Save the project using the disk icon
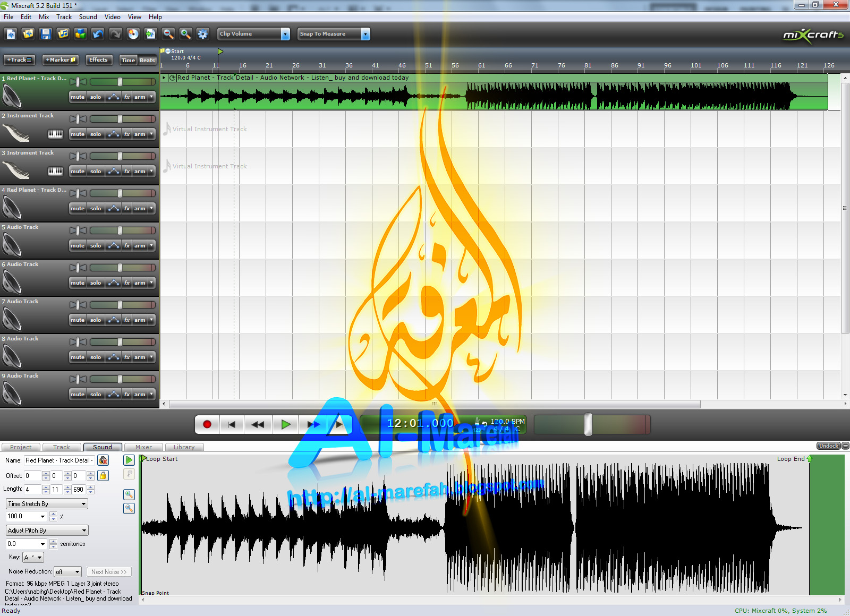 point(46,33)
